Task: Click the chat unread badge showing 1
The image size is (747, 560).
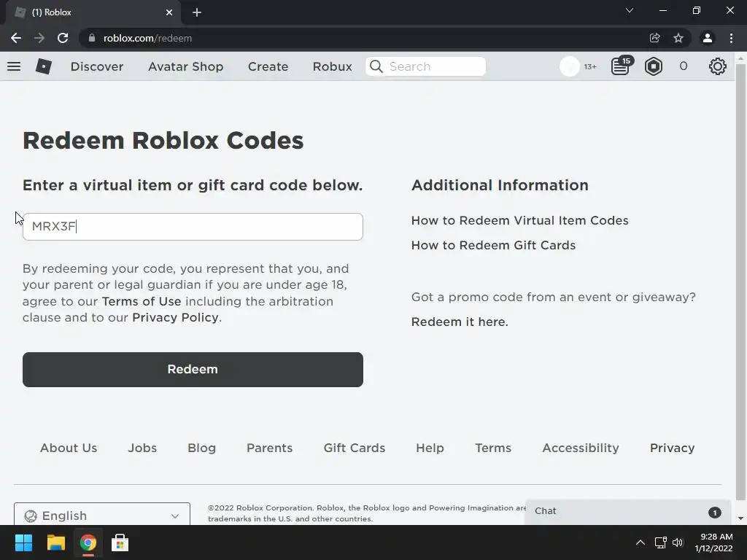Action: (715, 513)
